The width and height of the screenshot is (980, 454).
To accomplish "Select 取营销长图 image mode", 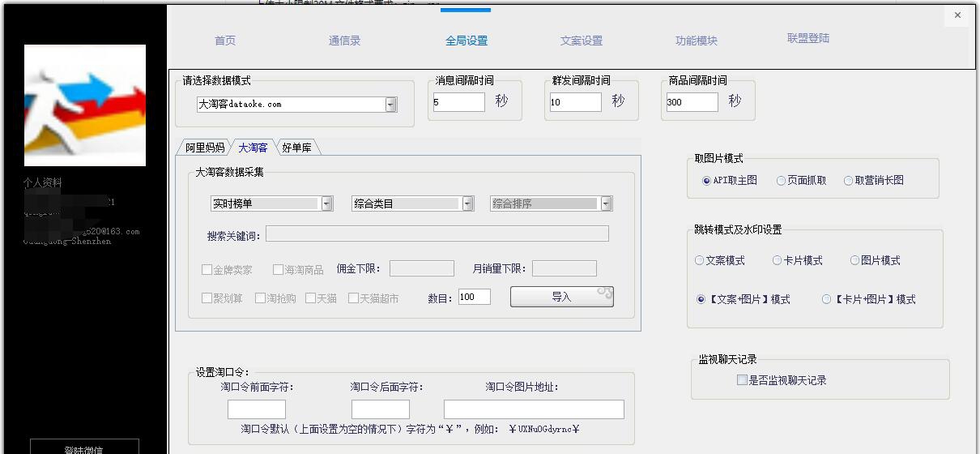I will click(x=848, y=181).
